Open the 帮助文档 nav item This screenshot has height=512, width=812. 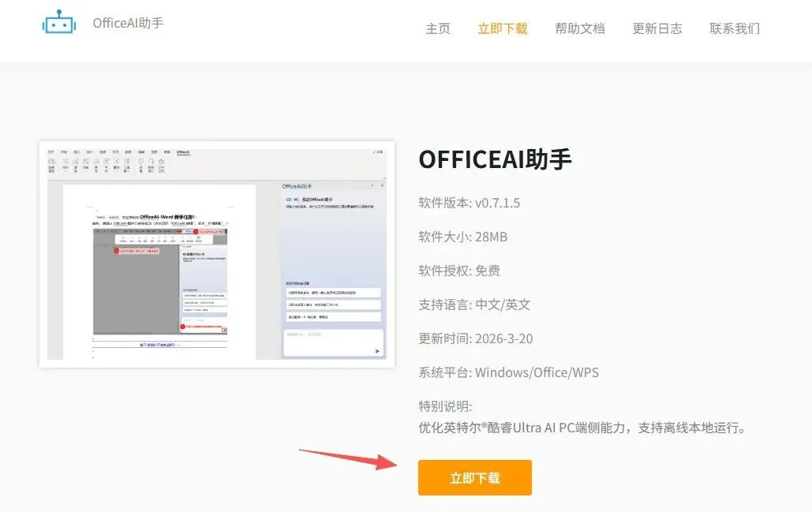click(x=579, y=28)
